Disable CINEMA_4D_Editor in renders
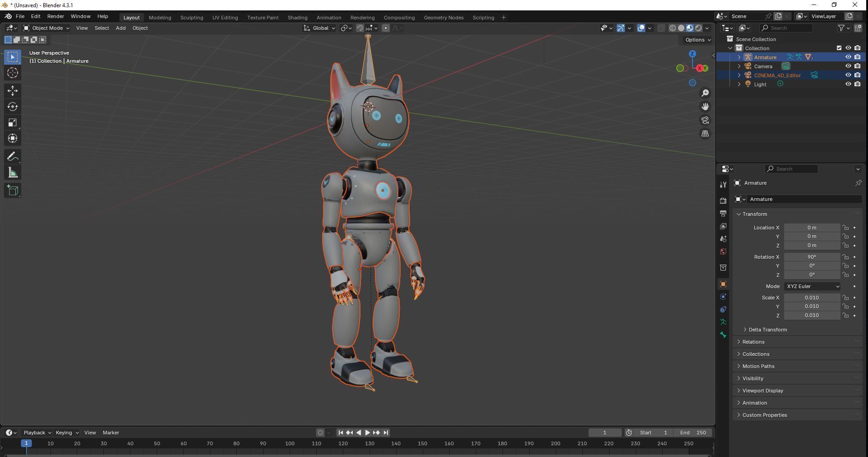Screen dimensions: 868x457 (x=857, y=75)
